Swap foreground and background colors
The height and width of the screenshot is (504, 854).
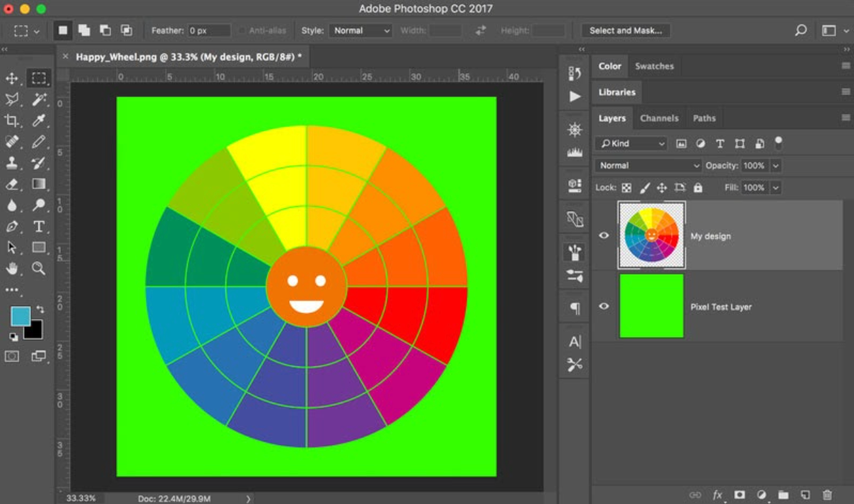pyautogui.click(x=40, y=310)
